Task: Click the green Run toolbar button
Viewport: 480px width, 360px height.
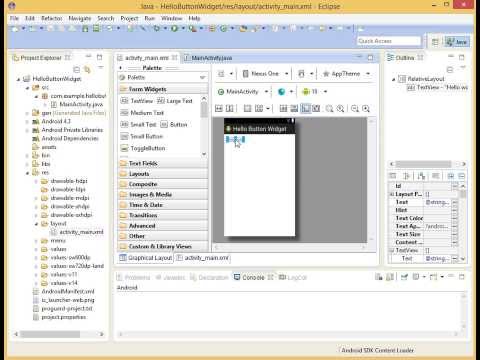Action: click(174, 29)
